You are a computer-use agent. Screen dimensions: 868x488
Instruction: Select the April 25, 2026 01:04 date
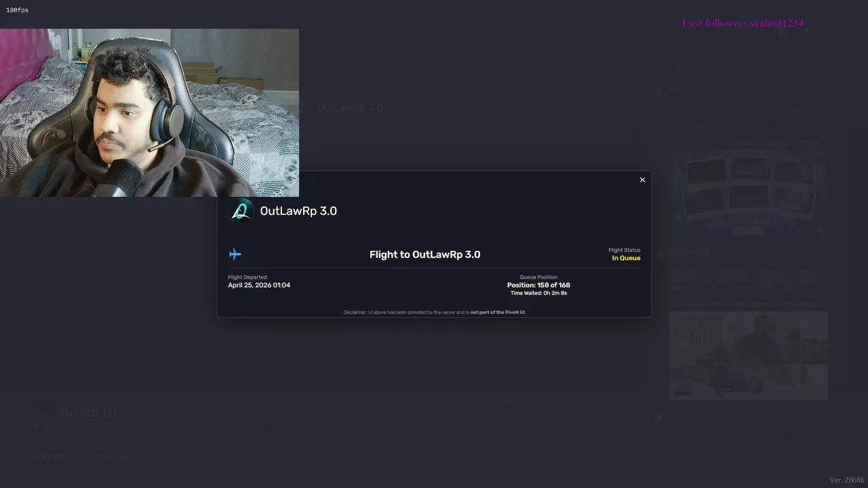tap(259, 285)
